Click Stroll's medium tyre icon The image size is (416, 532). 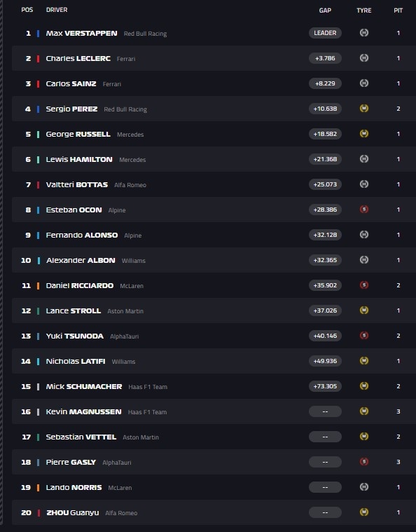tap(363, 311)
